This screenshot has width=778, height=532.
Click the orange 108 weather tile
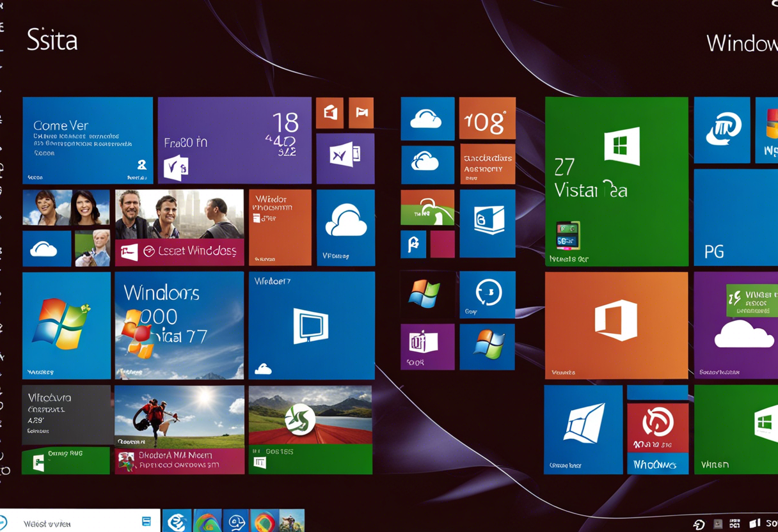point(487,118)
